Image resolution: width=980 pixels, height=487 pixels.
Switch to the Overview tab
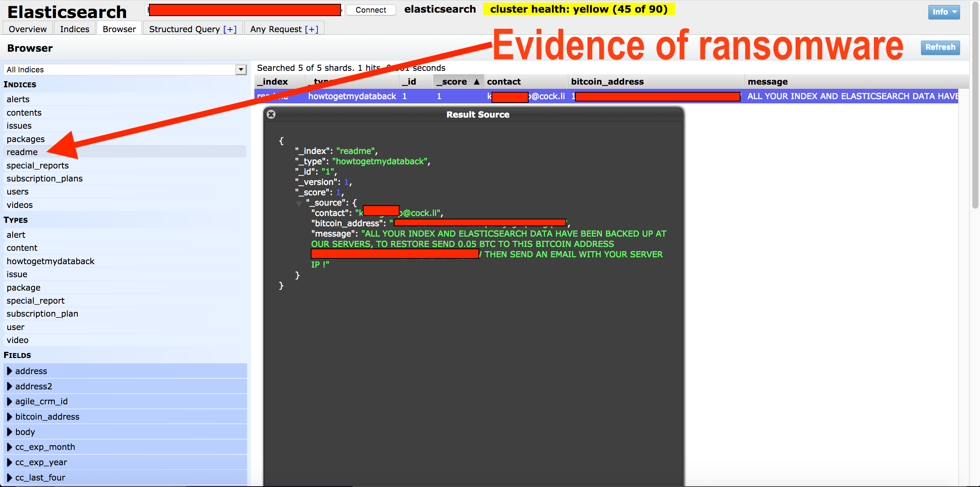[x=28, y=29]
